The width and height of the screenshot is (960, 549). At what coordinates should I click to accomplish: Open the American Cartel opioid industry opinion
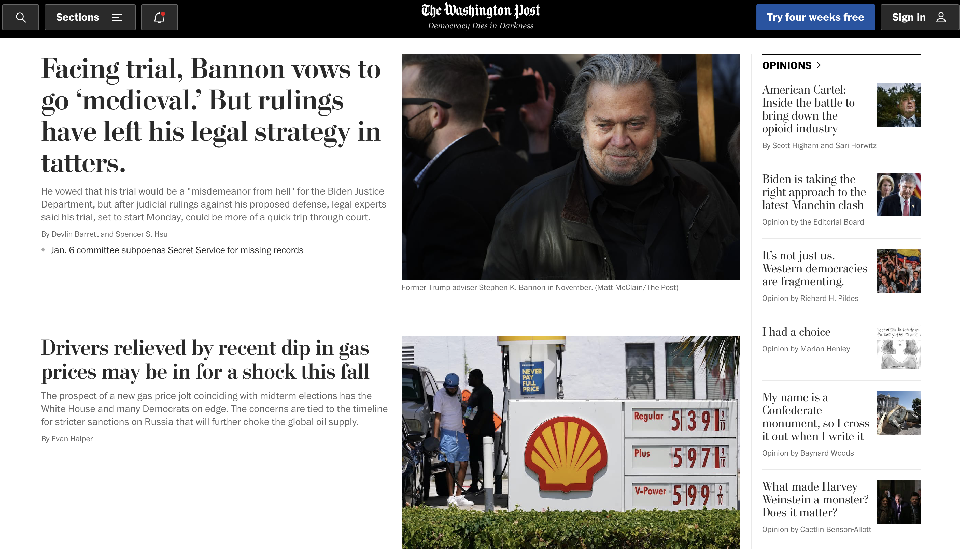pyautogui.click(x=808, y=109)
